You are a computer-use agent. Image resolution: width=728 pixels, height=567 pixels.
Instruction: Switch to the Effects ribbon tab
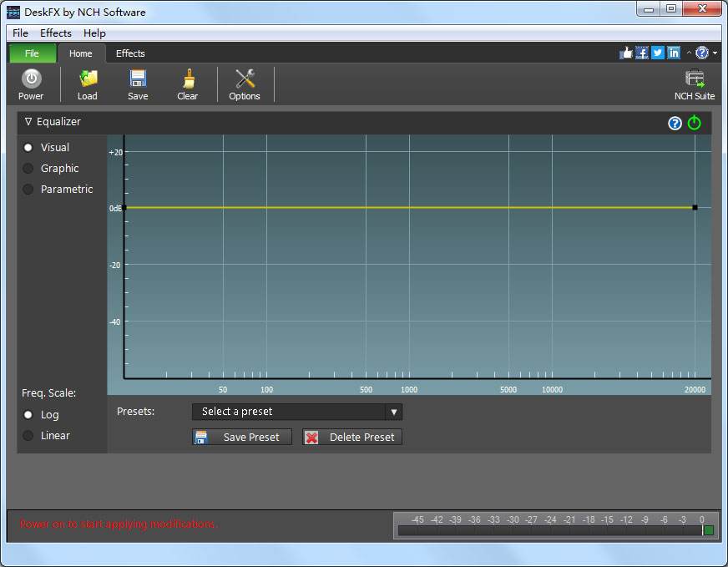[130, 53]
